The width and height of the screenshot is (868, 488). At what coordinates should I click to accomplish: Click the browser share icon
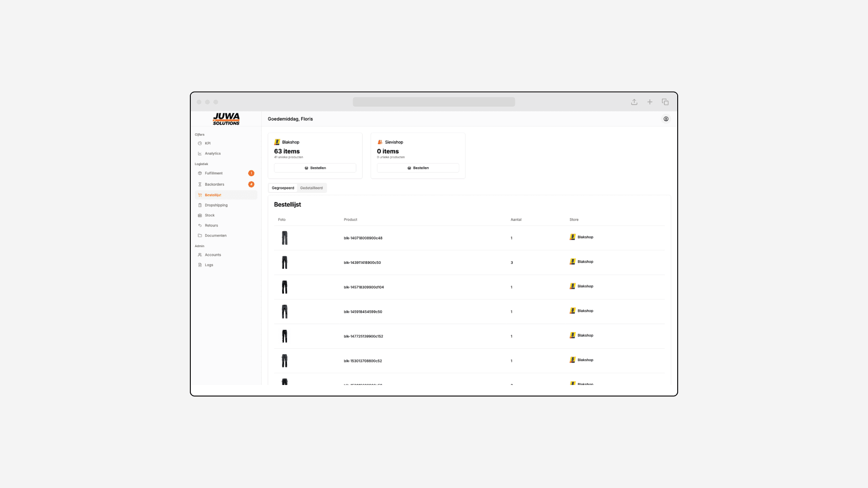(634, 102)
